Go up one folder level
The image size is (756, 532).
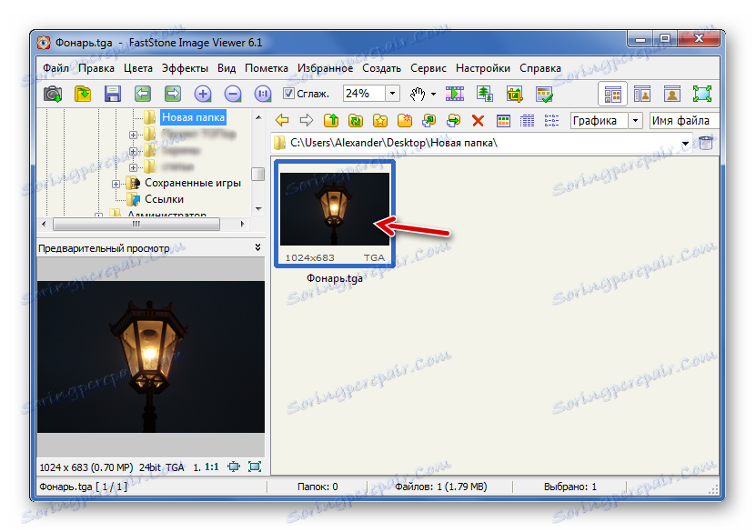point(331,120)
